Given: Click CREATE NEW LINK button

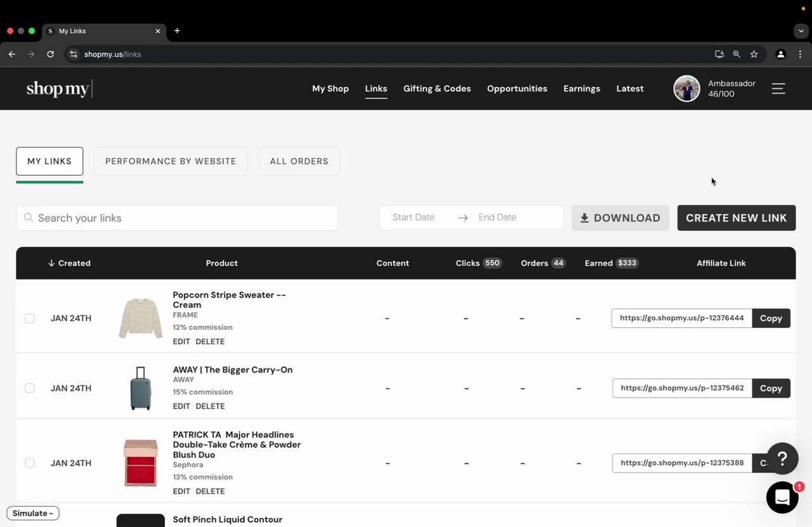Looking at the screenshot, I should click(x=737, y=218).
